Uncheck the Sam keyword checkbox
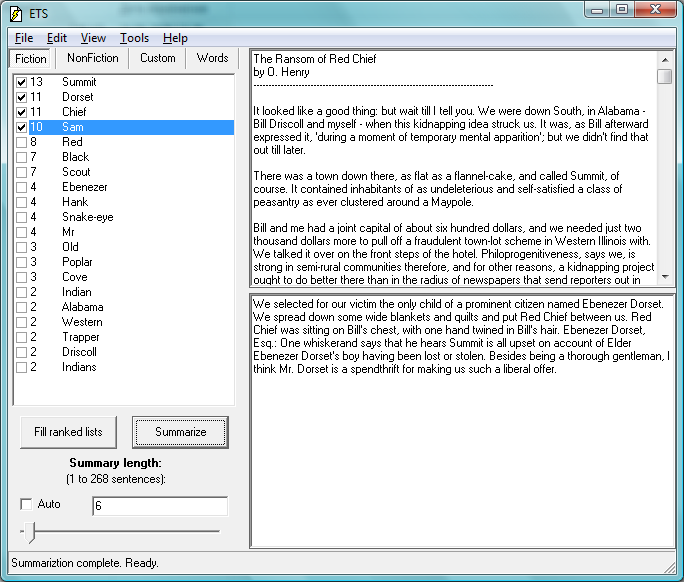 pos(21,127)
